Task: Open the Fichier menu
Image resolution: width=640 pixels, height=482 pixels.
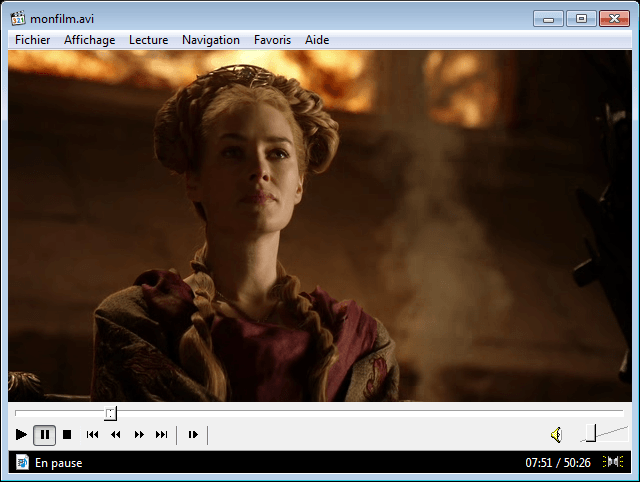Action: (33, 40)
